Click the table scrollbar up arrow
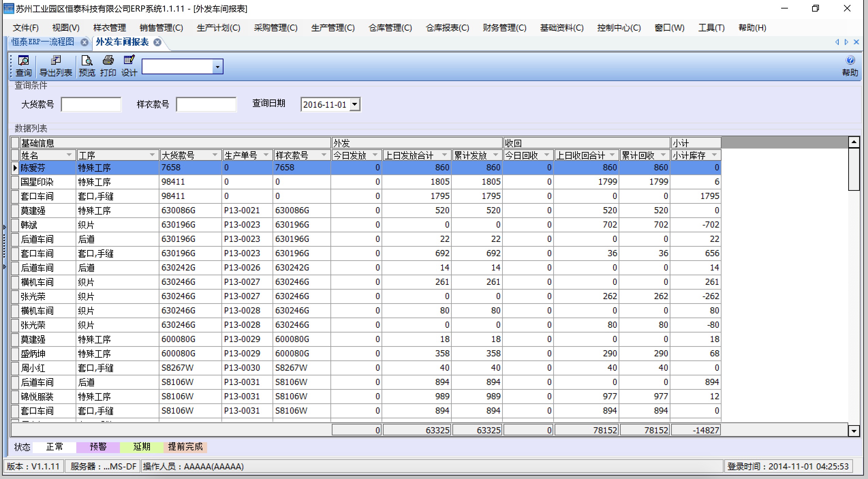The image size is (868, 479). click(854, 142)
